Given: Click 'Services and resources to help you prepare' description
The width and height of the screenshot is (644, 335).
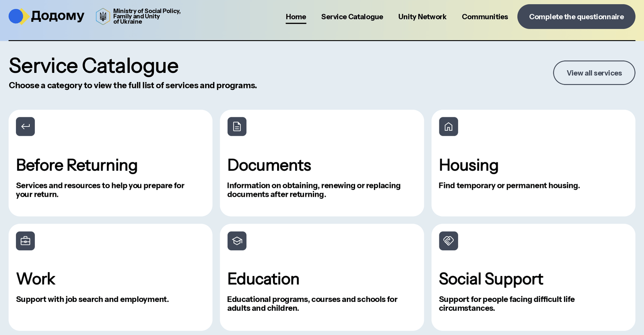Looking at the screenshot, I should 100,190.
